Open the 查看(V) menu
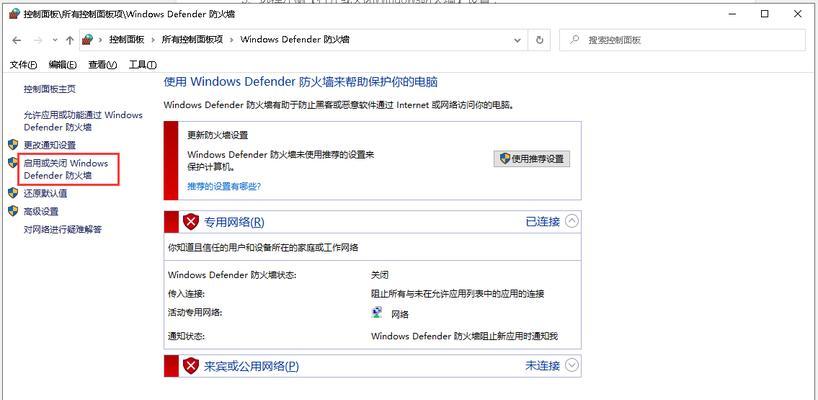This screenshot has height=400, width=818. point(103,65)
